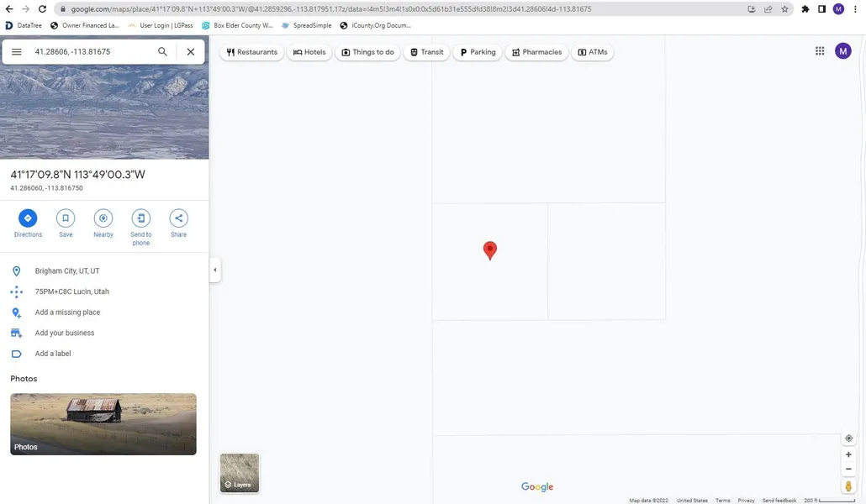The image size is (866, 504).
Task: Click Add a label link
Action: (x=53, y=354)
